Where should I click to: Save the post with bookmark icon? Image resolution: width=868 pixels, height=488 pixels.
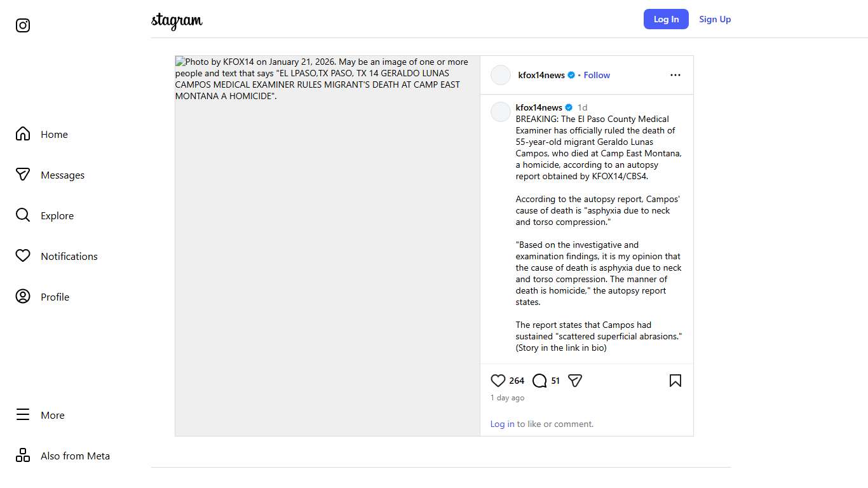tap(675, 381)
